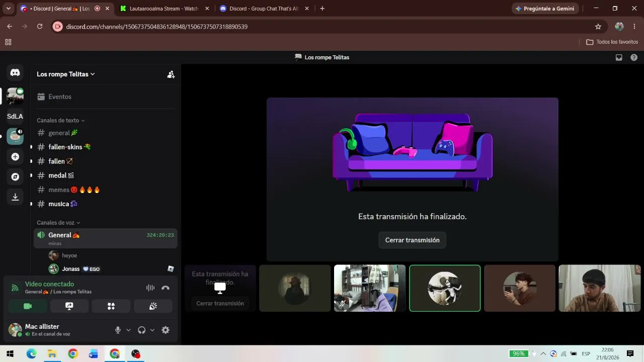The height and width of the screenshot is (362, 644).
Task: Open the Chrome three-dot menu
Action: click(634, 27)
